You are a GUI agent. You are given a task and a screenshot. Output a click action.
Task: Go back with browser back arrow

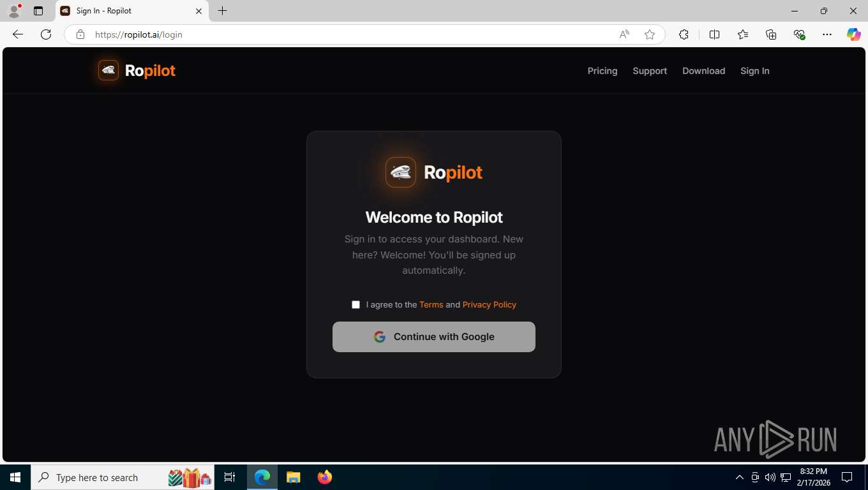pyautogui.click(x=18, y=34)
